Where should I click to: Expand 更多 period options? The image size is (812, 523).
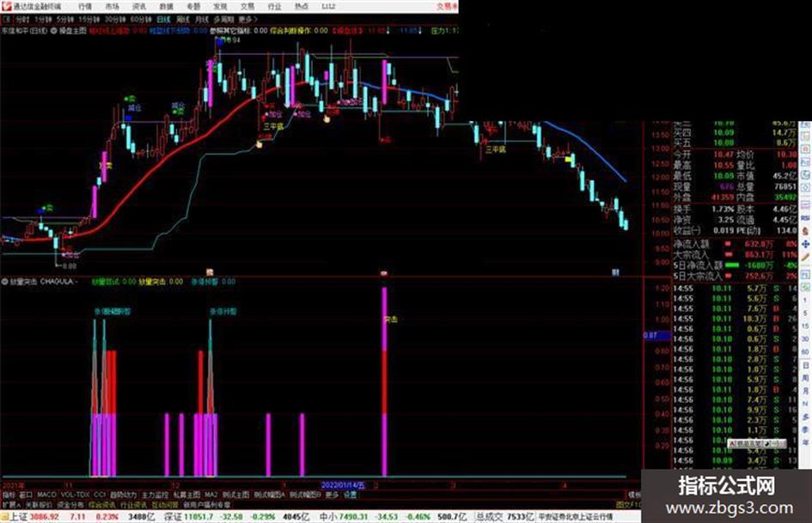(247, 19)
